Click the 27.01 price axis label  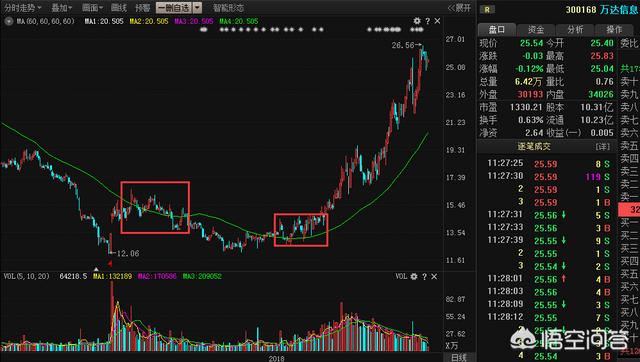455,39
